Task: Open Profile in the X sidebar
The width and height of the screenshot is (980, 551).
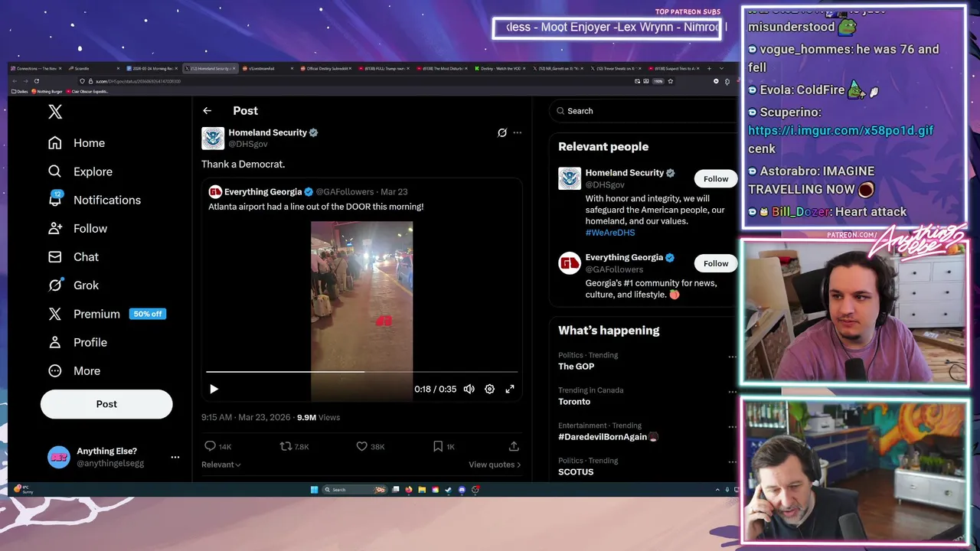Action: 77,342
